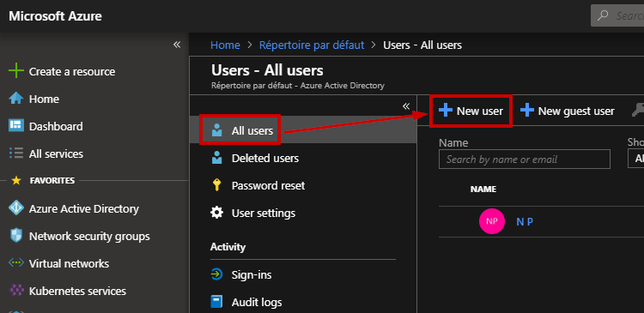Collapse the Users blade menu with chevrons
The width and height of the screenshot is (644, 313).
coord(406,106)
